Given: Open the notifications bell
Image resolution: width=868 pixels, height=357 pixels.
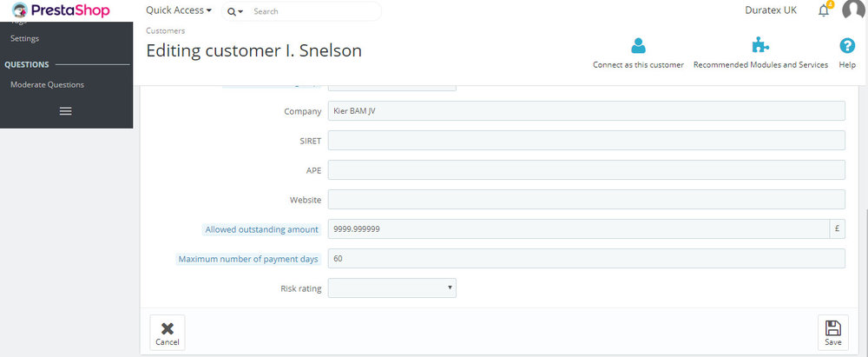Looking at the screenshot, I should (824, 10).
